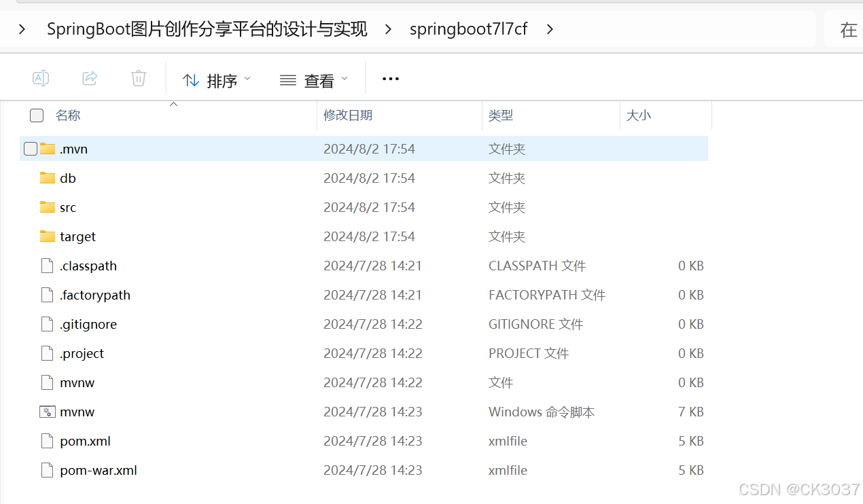863x504 pixels.
Task: Click the 'GITIGNORE 文件' type cell
Action: pos(536,324)
